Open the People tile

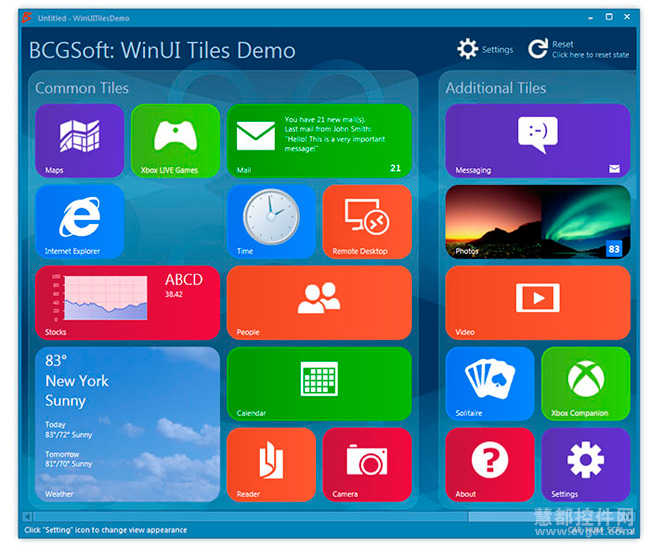[319, 303]
